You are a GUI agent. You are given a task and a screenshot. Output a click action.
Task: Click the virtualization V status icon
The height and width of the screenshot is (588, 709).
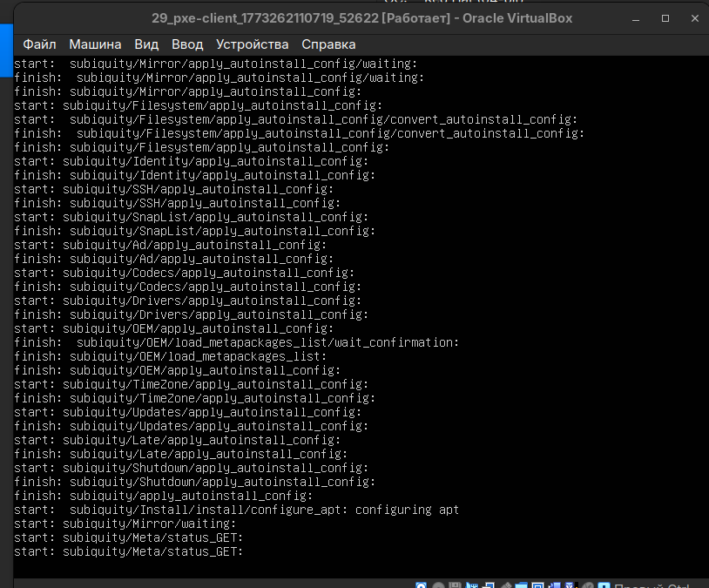pyautogui.click(x=571, y=586)
